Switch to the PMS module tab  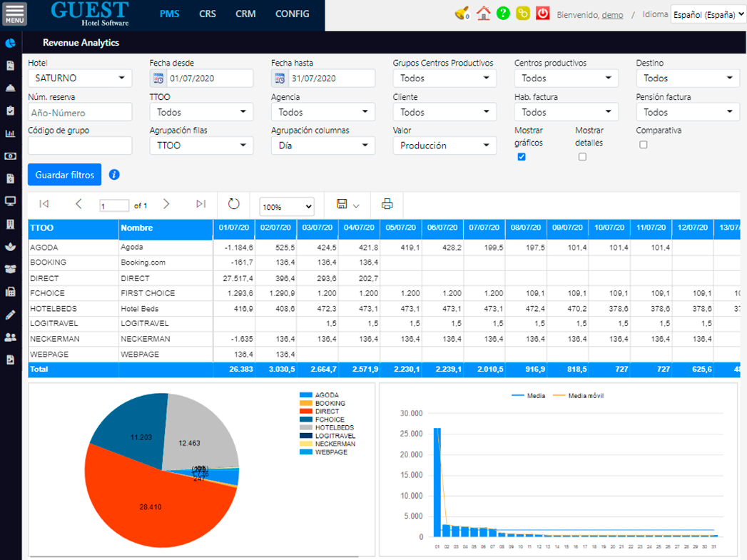[170, 14]
